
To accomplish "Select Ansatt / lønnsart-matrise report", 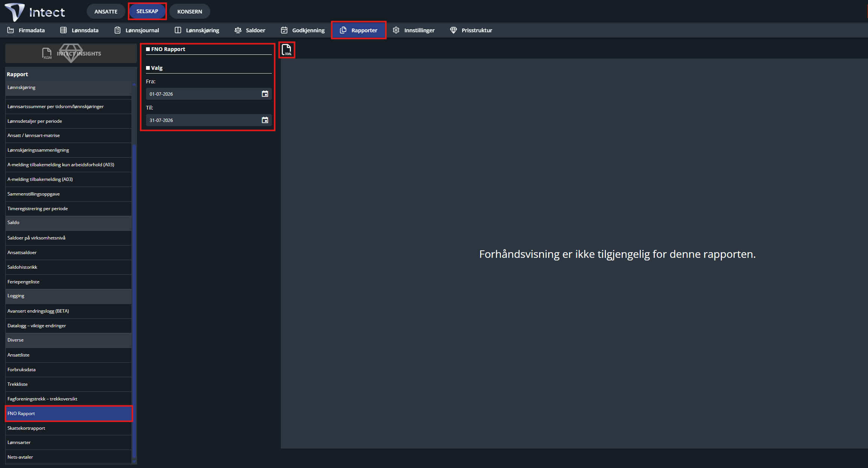I will point(68,135).
